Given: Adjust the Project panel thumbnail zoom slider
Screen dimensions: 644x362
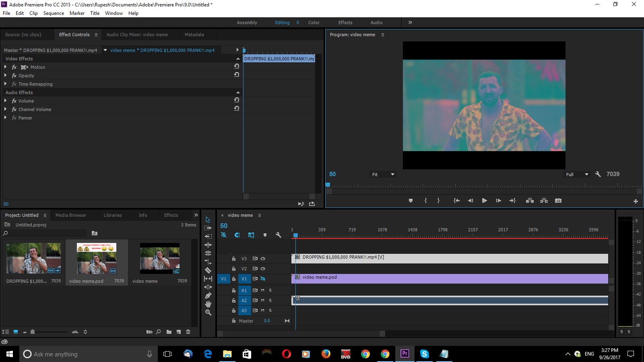Looking at the screenshot, I should coord(33,332).
